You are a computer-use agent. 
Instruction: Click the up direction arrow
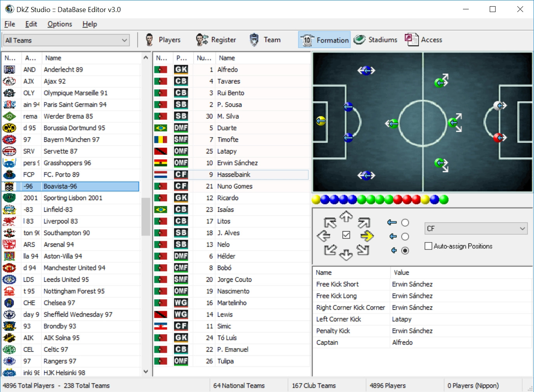click(x=346, y=216)
